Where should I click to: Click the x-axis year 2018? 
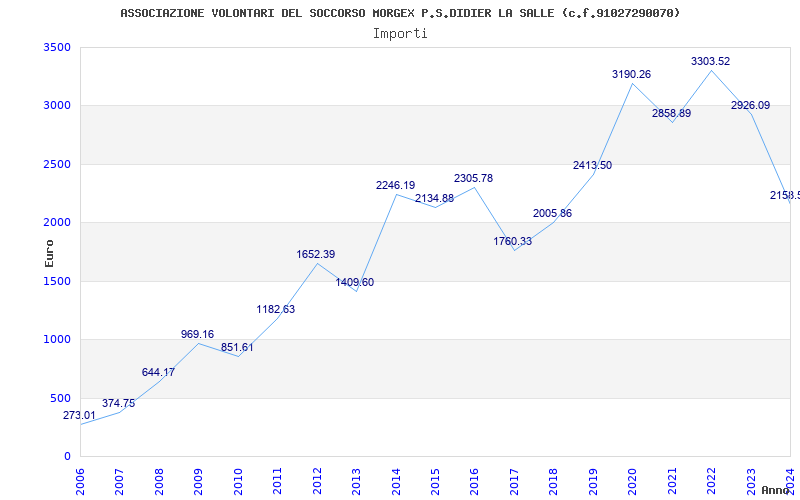(x=554, y=482)
